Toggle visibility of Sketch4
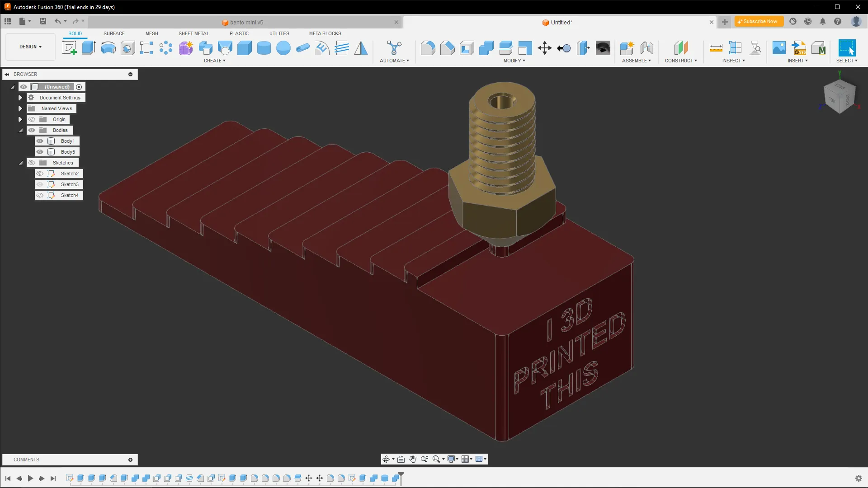 point(40,195)
